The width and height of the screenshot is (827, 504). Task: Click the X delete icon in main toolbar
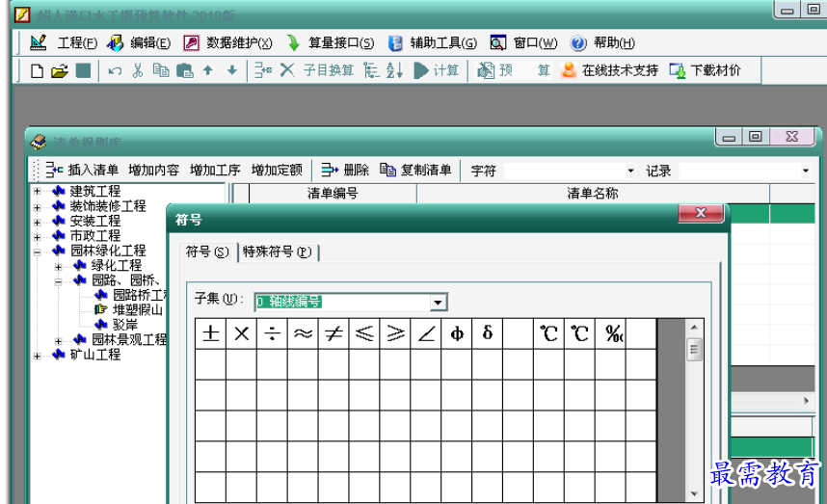click(x=287, y=70)
